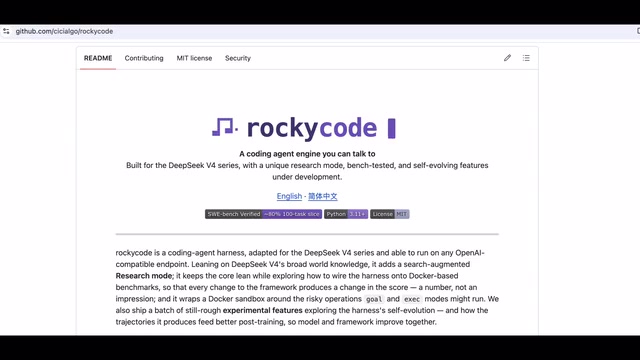Open the SWE-bench Verified badge

pyautogui.click(x=263, y=214)
